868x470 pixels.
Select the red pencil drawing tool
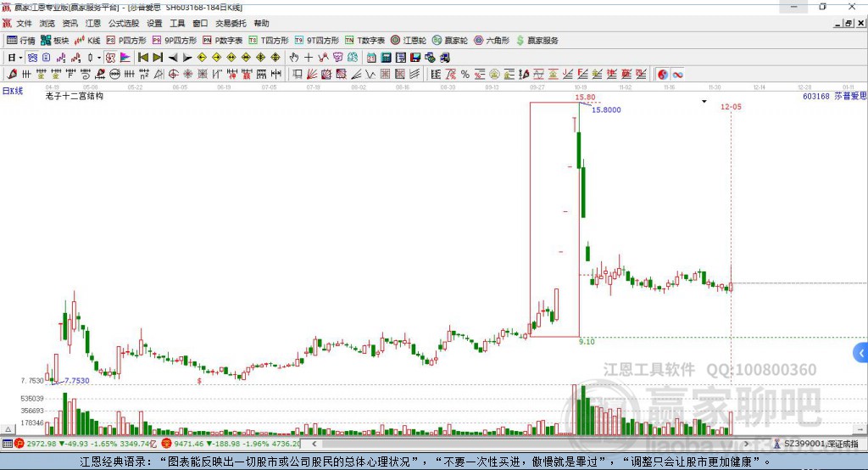pos(12,75)
